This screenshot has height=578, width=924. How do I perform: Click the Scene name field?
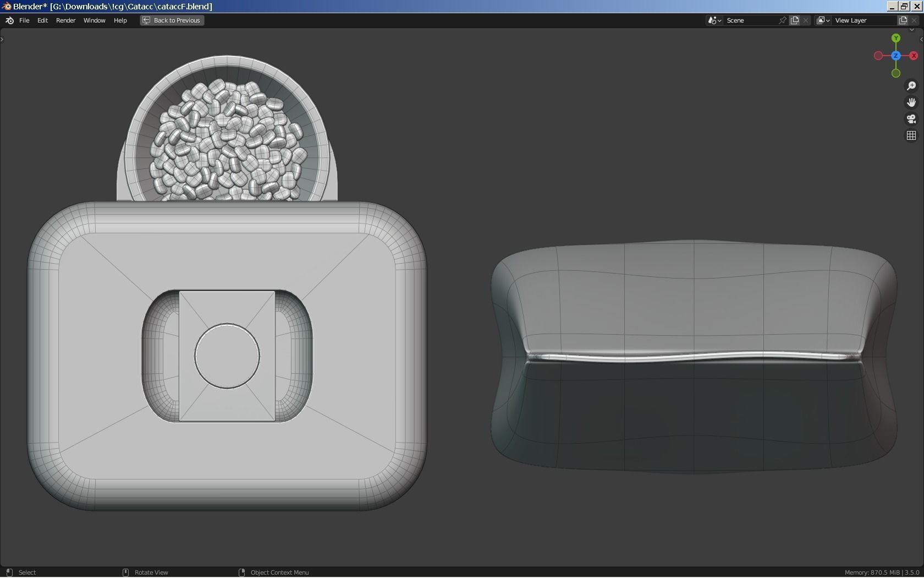point(750,20)
